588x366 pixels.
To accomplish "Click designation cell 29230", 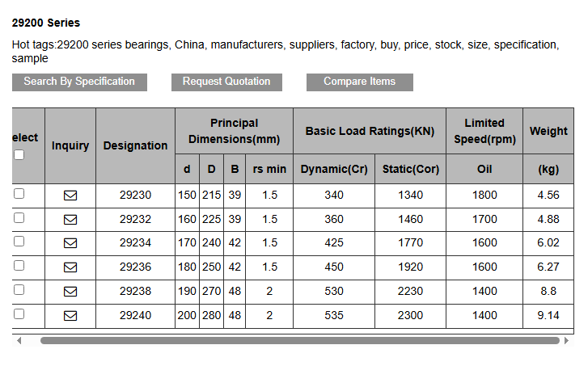I will click(x=135, y=196).
